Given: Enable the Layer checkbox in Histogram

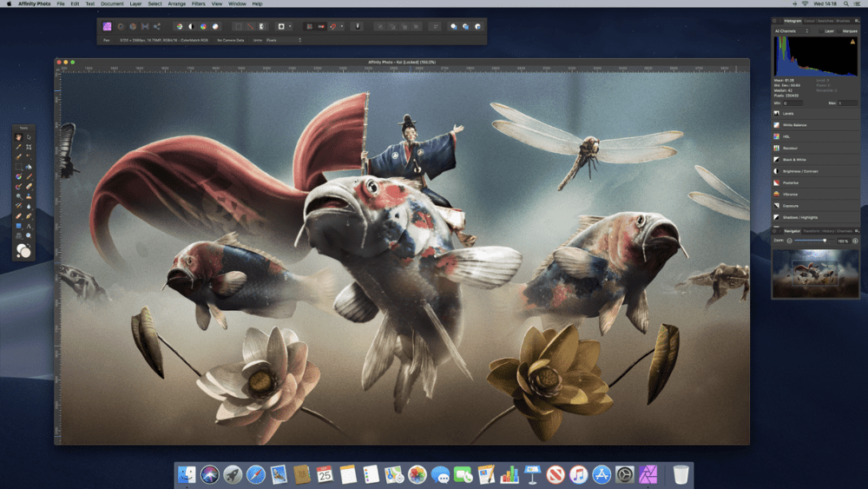Looking at the screenshot, I should (821, 31).
